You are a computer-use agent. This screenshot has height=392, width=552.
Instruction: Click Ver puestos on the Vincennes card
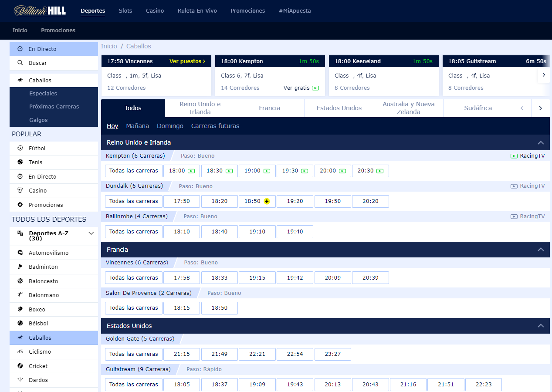pos(187,61)
